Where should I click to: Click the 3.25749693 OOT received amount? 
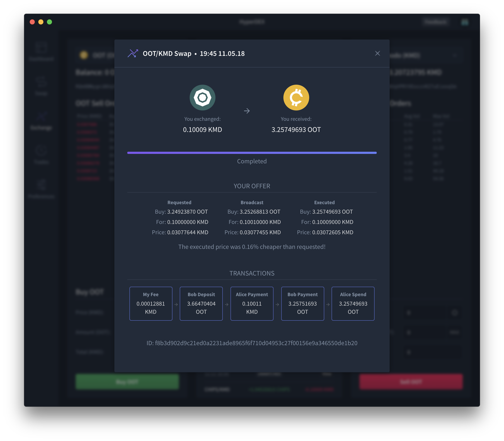click(x=296, y=129)
